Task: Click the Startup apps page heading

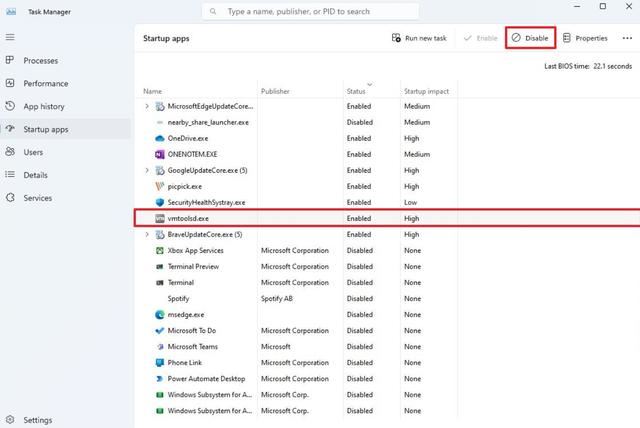Action: pyautogui.click(x=166, y=38)
